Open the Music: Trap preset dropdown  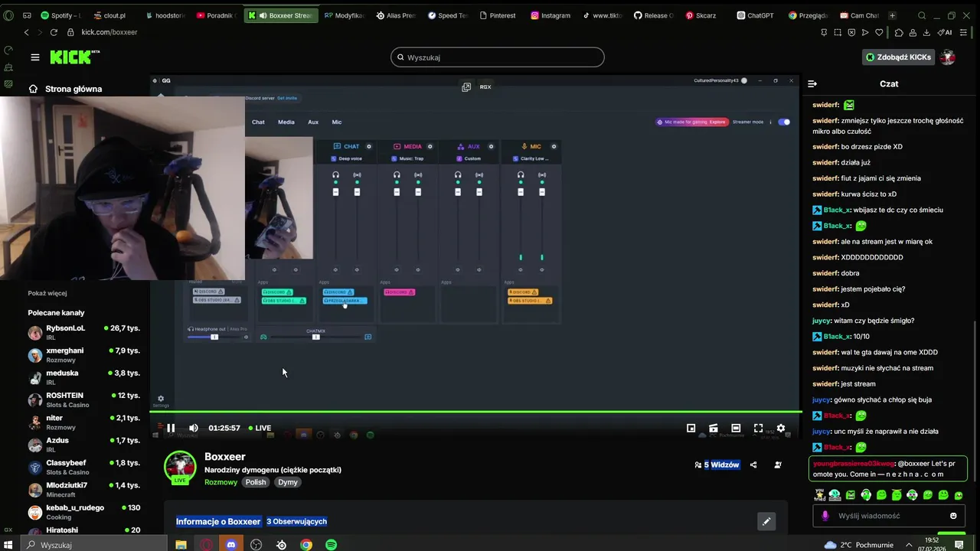409,158
